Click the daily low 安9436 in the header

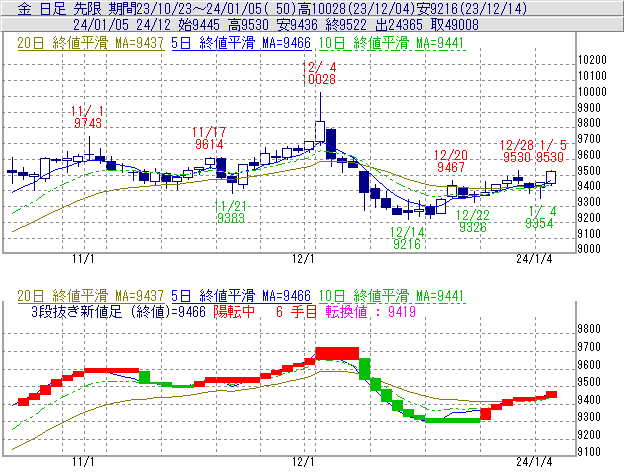point(297,25)
